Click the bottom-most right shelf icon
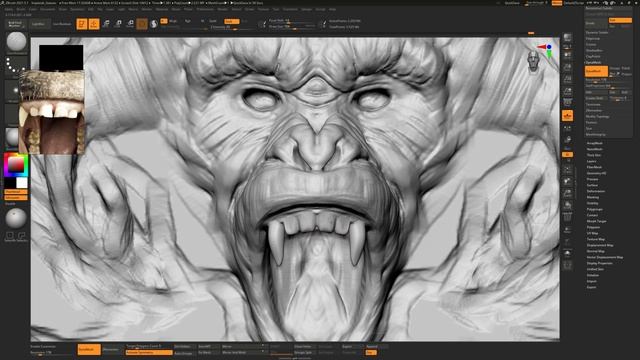640x360 pixels. pos(567,266)
